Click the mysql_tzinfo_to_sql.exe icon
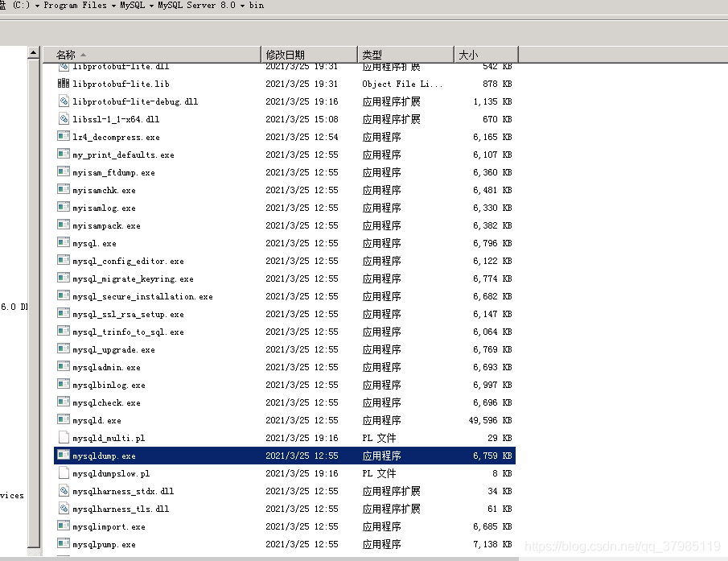This screenshot has width=728, height=561. coord(64,331)
